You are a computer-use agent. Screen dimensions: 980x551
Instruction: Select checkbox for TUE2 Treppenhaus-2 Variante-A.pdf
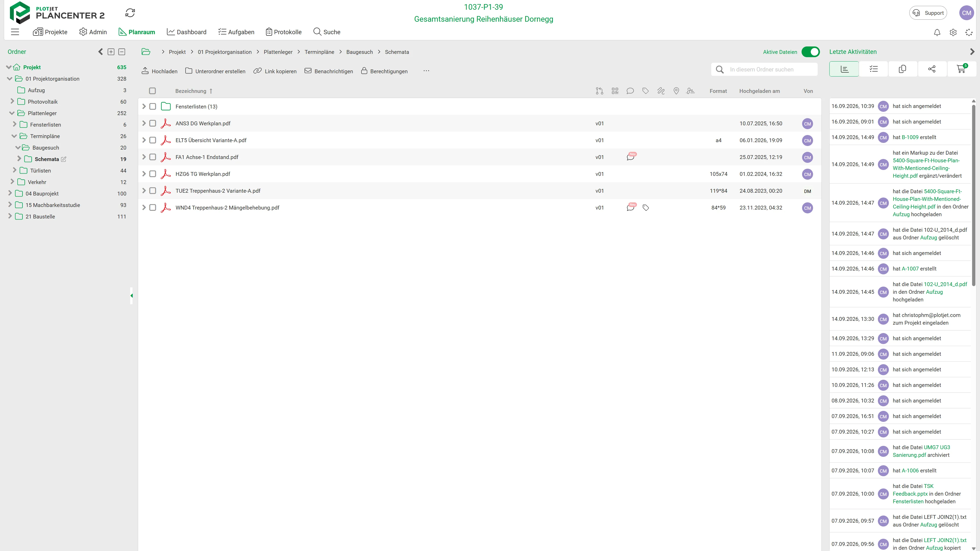click(153, 191)
